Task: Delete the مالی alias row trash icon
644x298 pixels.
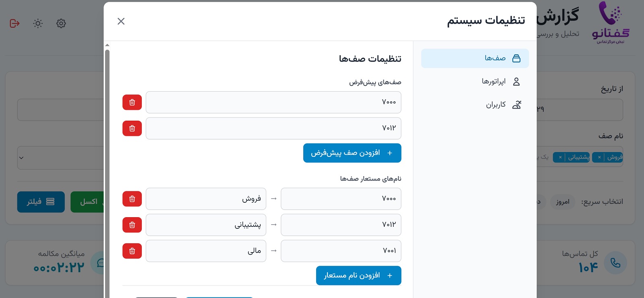Action: point(132,251)
